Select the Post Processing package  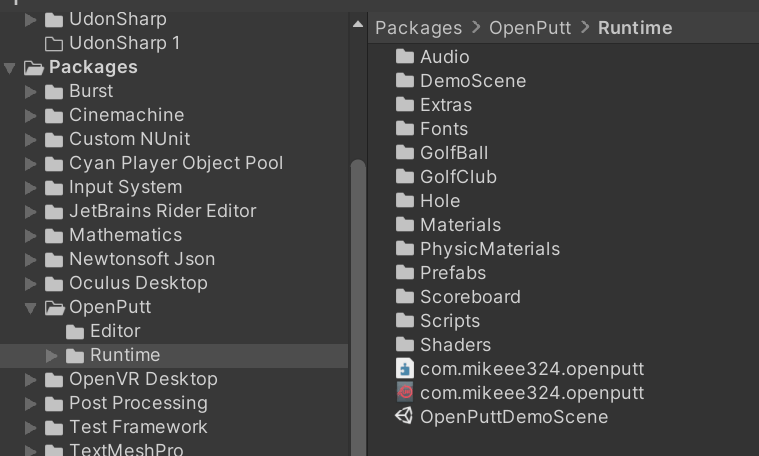point(126,403)
